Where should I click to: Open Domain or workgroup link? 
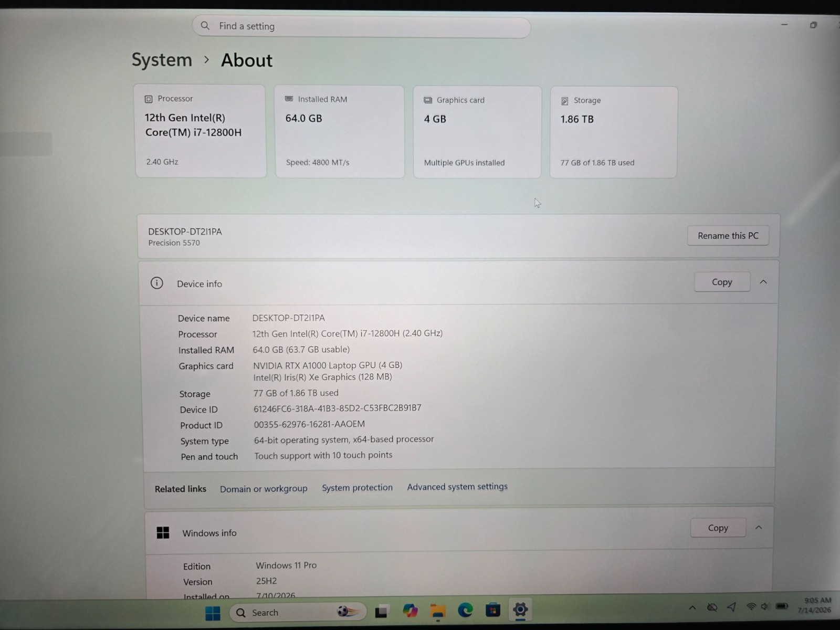[264, 489]
